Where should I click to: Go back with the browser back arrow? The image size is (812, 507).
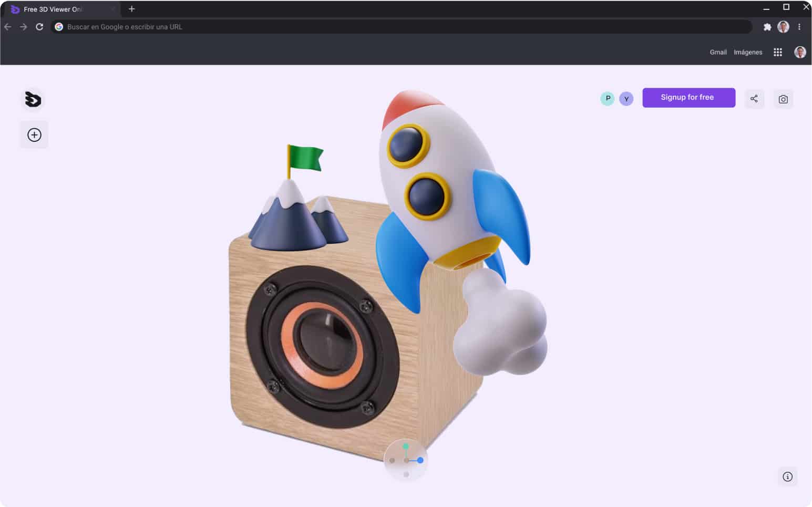[x=8, y=27]
